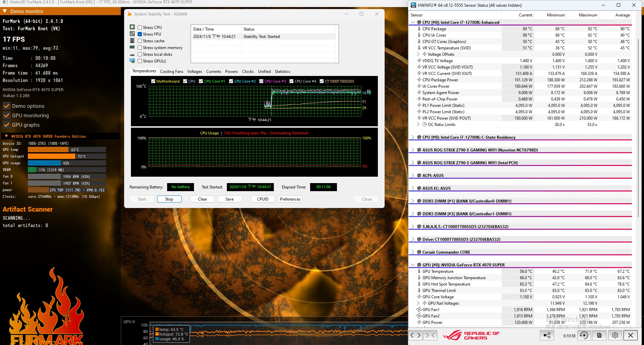Expand the DDR5 DIMM [#1] group
This screenshot has height=345, width=644.
[412, 201]
